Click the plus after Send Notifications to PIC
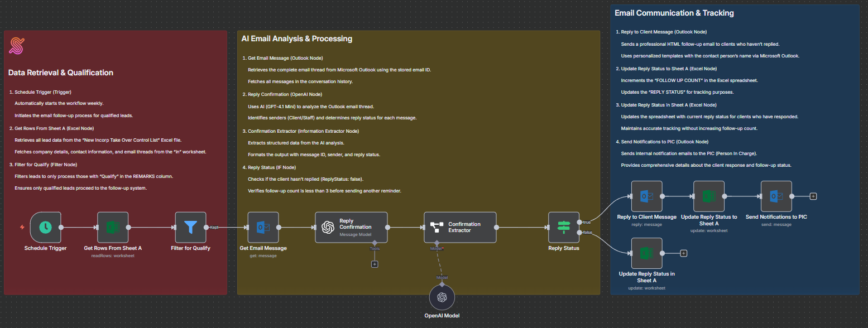Screen dimensions: 868x328 point(813,196)
